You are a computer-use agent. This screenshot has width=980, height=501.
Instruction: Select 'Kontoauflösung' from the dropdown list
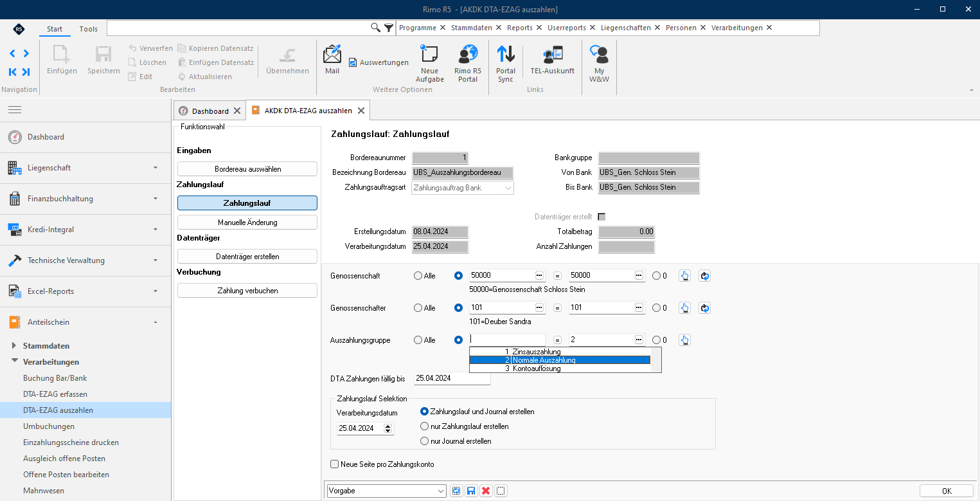pos(560,369)
